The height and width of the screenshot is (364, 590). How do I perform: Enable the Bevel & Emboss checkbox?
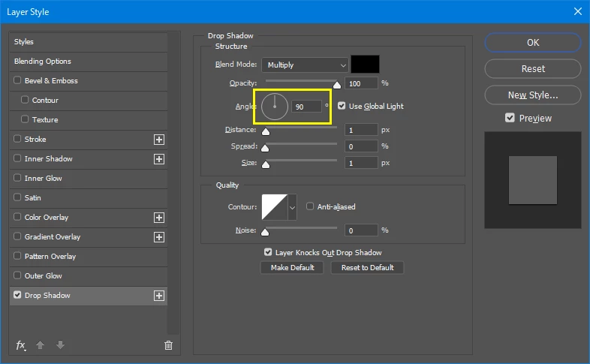coord(17,80)
